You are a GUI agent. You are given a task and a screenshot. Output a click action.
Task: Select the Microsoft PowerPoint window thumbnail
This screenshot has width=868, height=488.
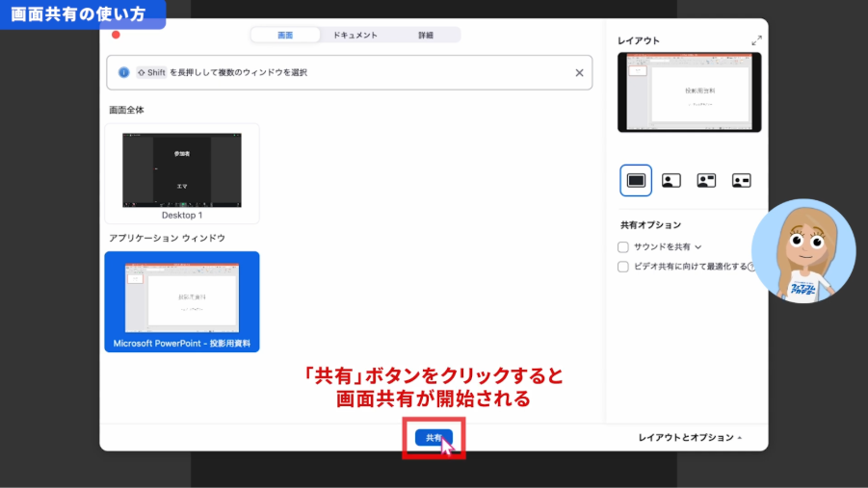pyautogui.click(x=182, y=299)
